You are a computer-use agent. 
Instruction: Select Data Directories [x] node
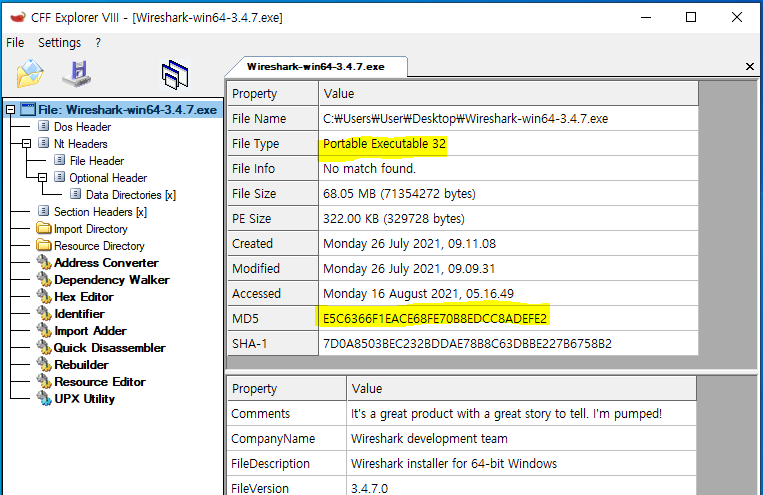click(x=130, y=195)
